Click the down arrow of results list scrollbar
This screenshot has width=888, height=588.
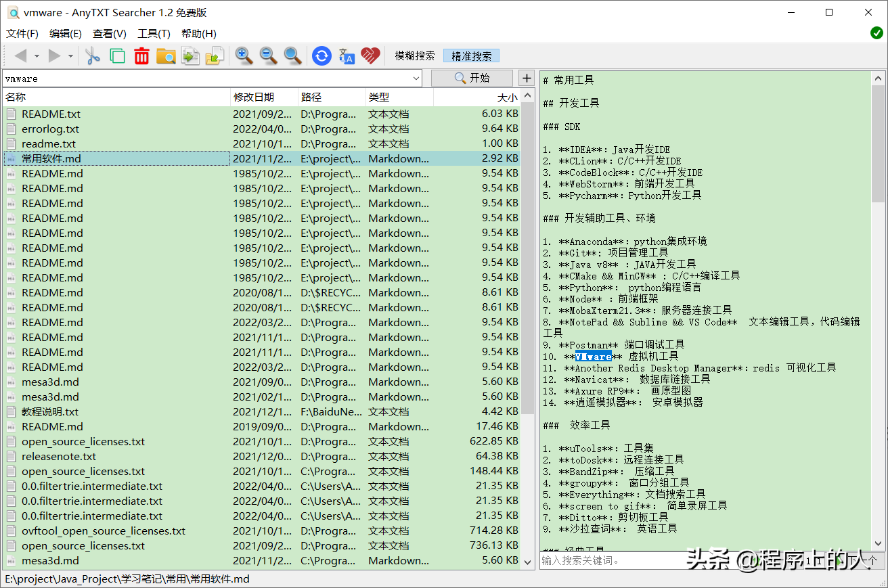point(528,562)
